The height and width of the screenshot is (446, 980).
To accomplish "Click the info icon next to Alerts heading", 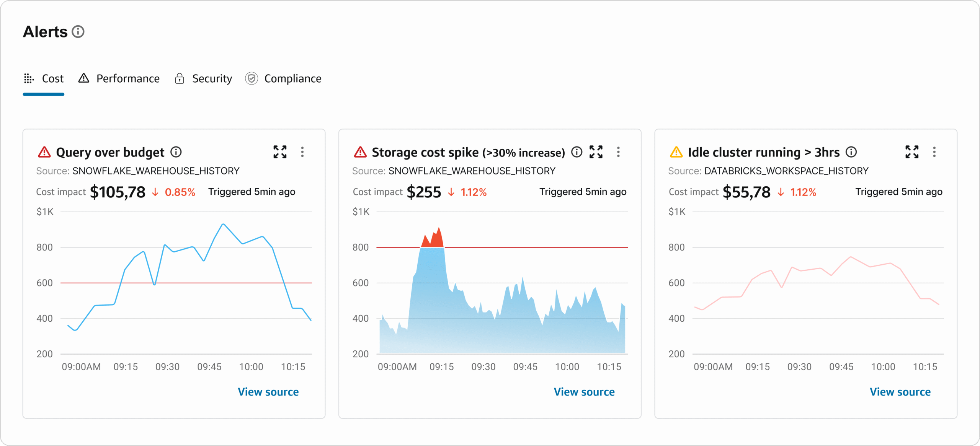I will point(78,32).
